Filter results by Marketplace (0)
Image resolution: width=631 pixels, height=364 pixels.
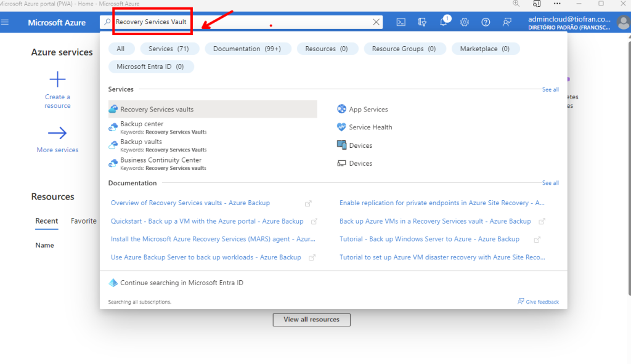[x=485, y=49]
